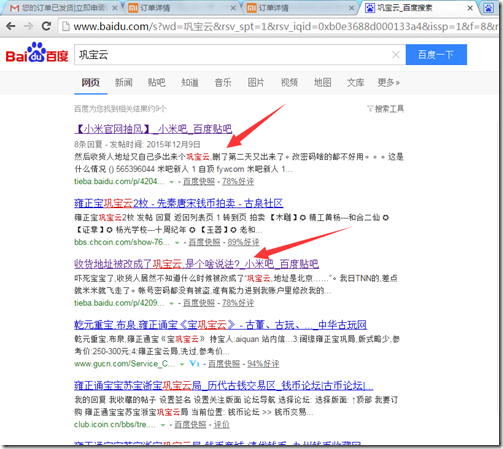Open result 收货地址被改成了巩宝云
503x449 pixels.
(x=196, y=264)
